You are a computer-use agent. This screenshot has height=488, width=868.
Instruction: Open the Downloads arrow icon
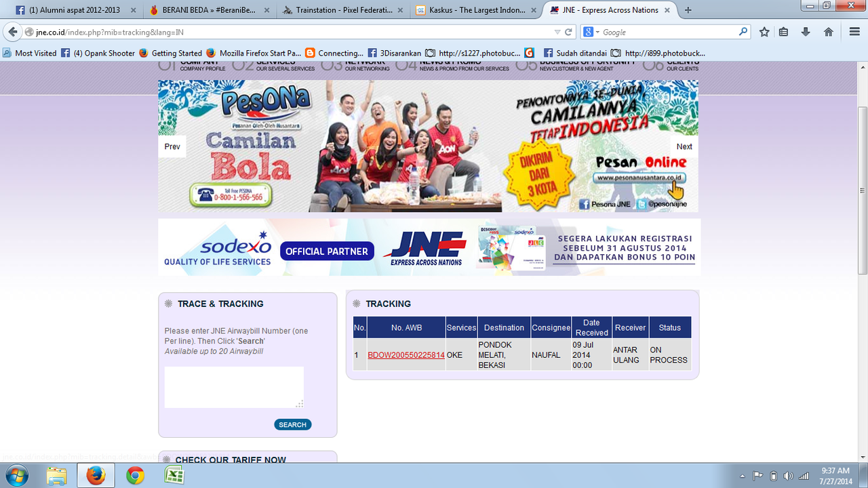pyautogui.click(x=806, y=32)
